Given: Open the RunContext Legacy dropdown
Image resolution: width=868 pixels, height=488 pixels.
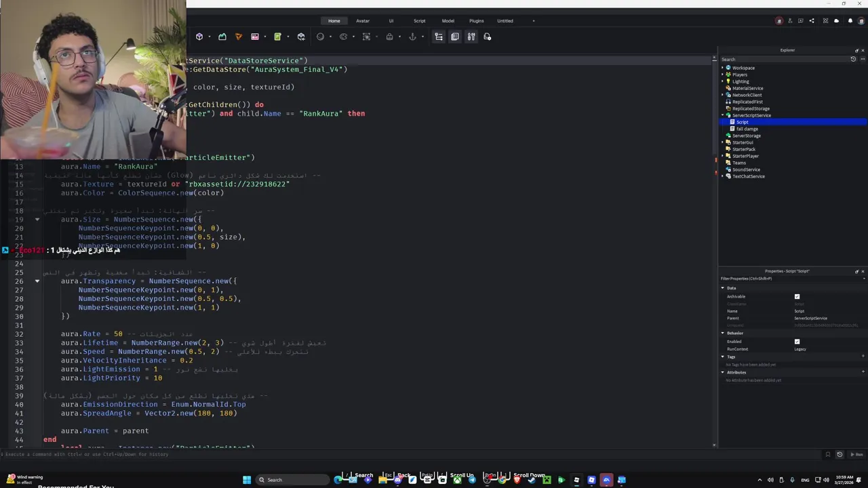Looking at the screenshot, I should [800, 349].
